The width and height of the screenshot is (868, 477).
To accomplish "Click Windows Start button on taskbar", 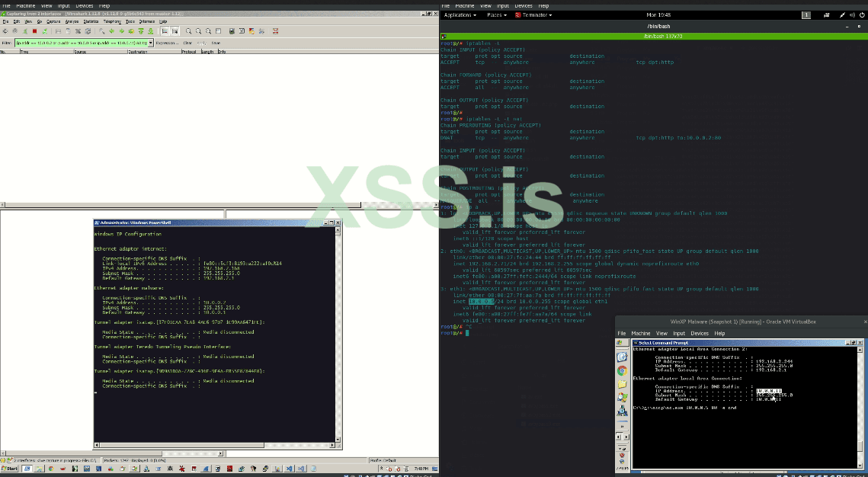I will (x=9, y=468).
